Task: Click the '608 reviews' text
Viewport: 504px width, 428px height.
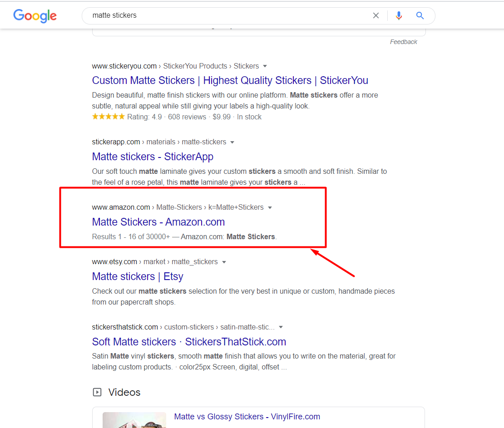Action: tap(187, 117)
